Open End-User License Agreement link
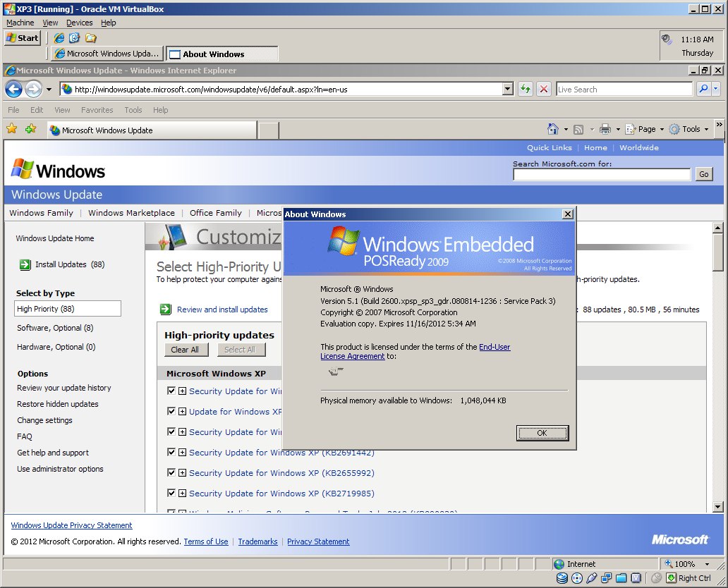The image size is (728, 588). click(415, 352)
